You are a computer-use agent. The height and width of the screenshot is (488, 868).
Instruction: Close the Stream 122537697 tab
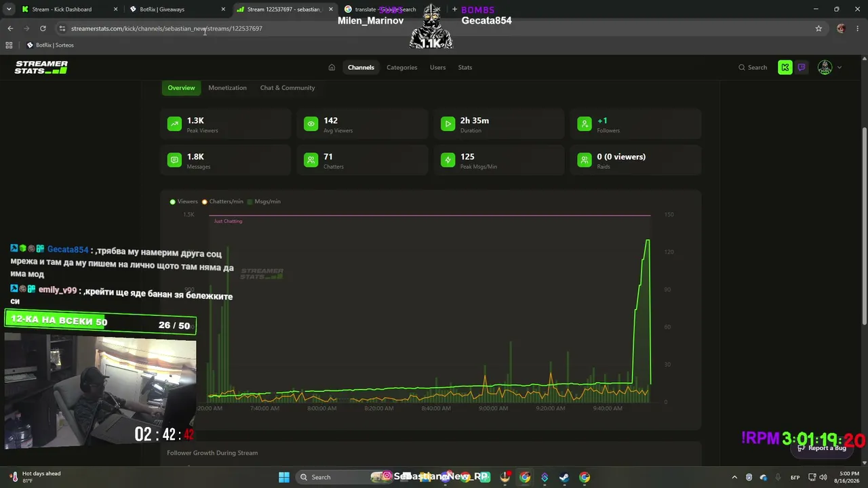click(331, 9)
